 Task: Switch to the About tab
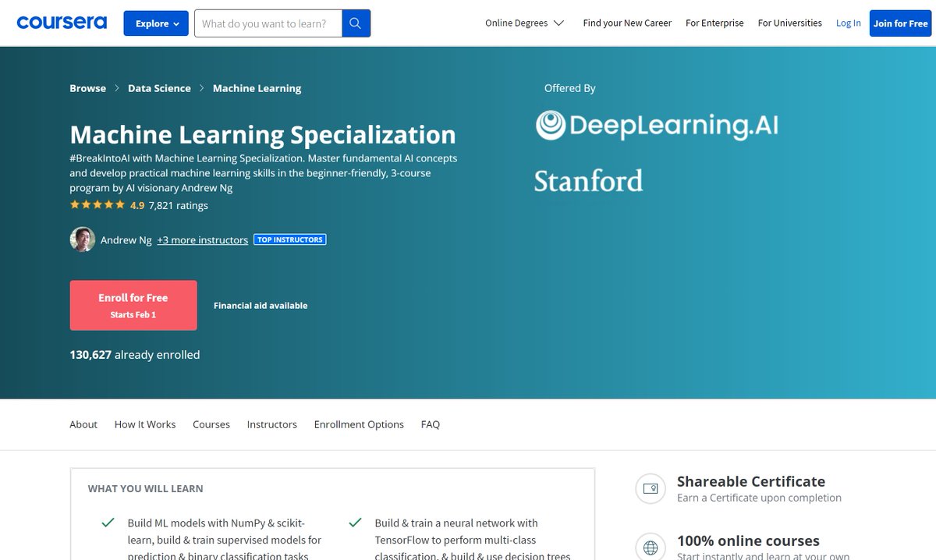coord(83,424)
